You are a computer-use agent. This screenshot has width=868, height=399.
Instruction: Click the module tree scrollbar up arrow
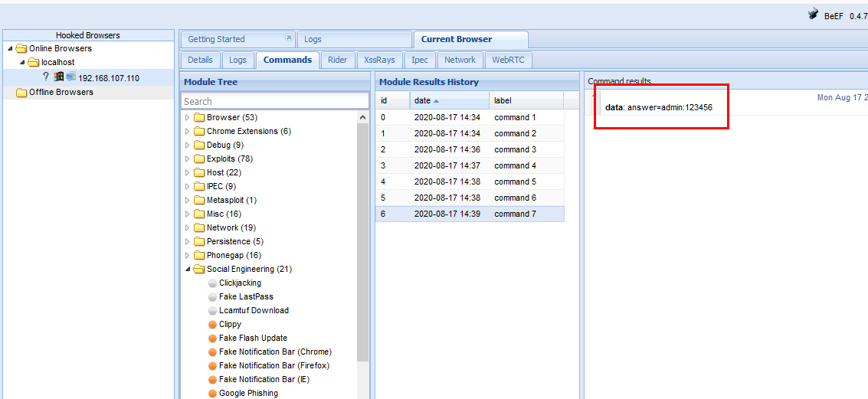[362, 117]
